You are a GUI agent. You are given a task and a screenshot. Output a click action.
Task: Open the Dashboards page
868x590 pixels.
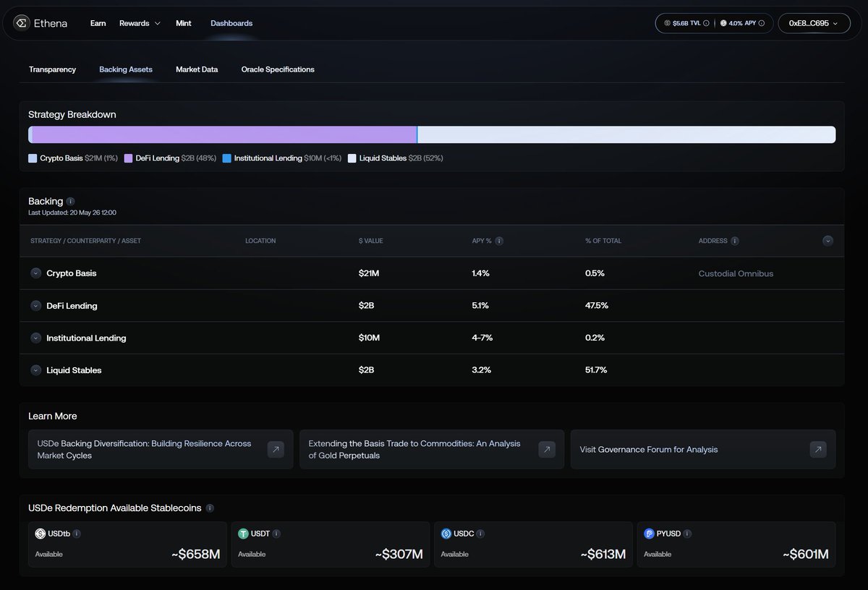(231, 23)
